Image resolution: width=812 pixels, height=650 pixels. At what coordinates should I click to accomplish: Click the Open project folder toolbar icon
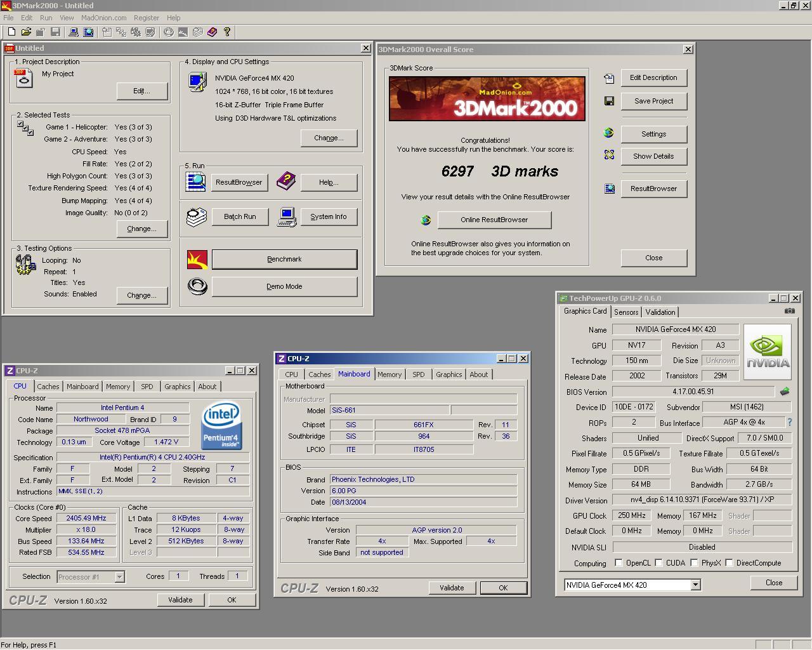click(x=26, y=32)
